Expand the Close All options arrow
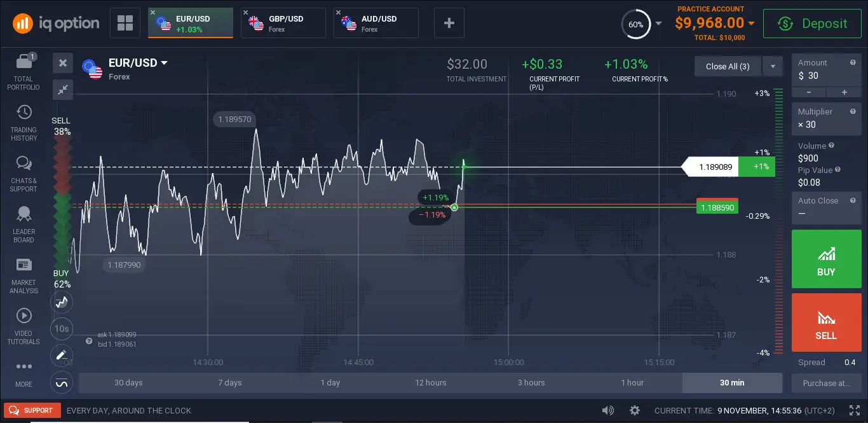 tap(773, 66)
